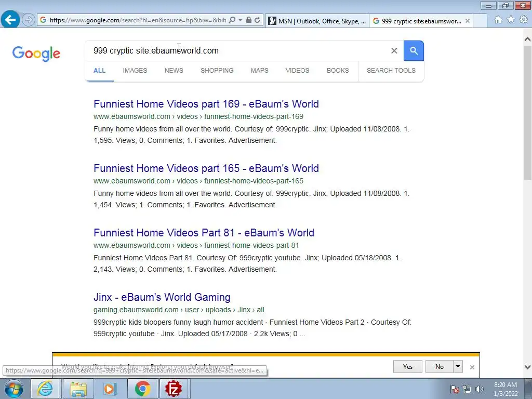Go back with the browser Back arrow
Screen dimensions: 532x399
click(x=10, y=19)
